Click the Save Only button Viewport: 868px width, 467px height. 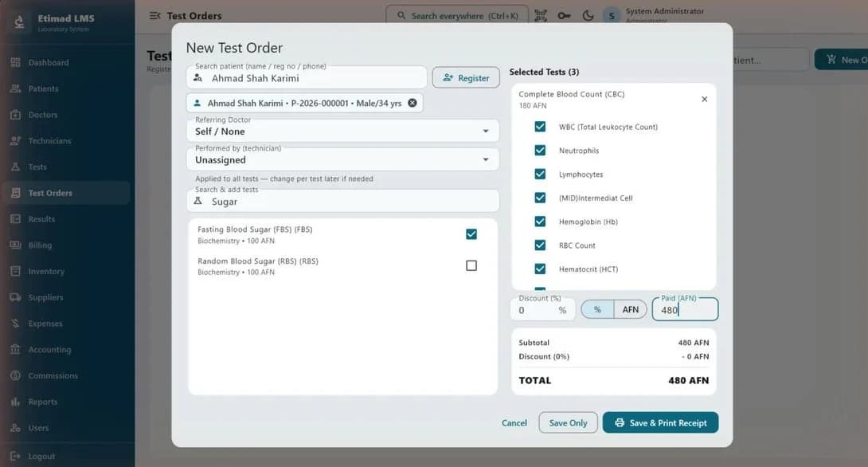(568, 422)
